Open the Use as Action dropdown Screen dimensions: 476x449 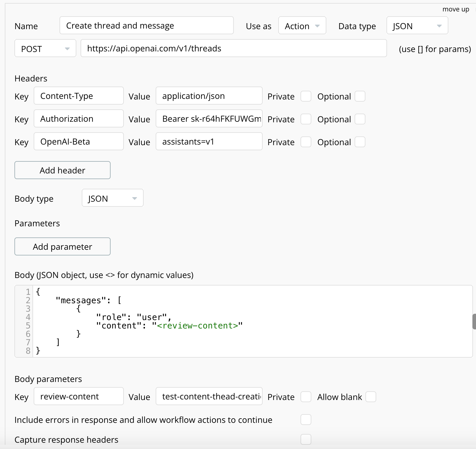(302, 26)
